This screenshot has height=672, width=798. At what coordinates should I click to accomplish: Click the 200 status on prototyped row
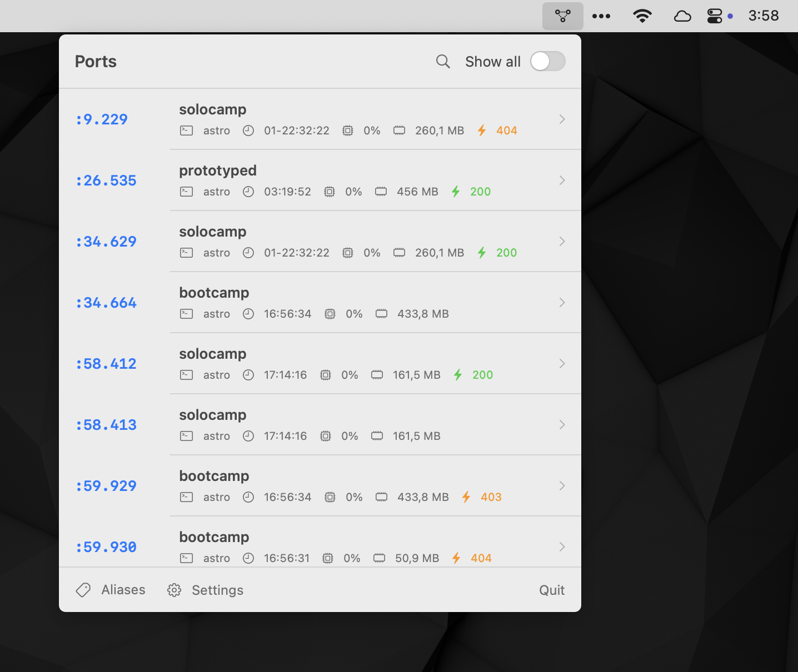(481, 192)
